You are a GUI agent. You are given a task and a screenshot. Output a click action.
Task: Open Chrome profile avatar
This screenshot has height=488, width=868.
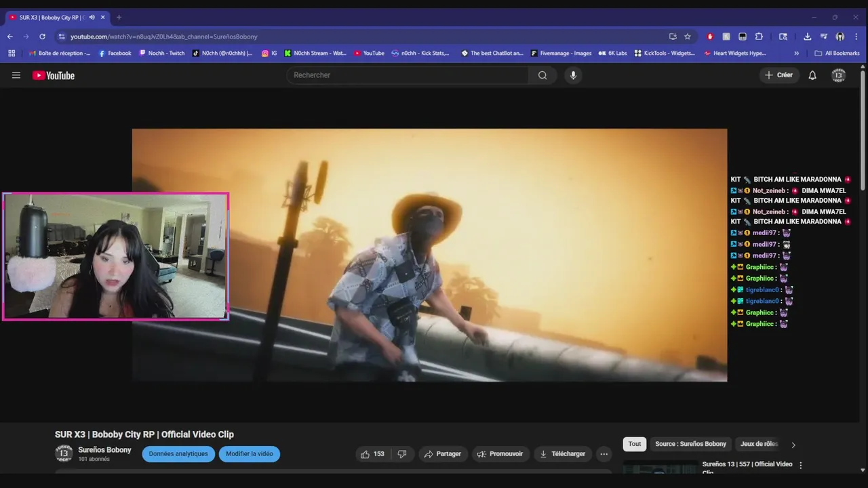click(x=840, y=37)
